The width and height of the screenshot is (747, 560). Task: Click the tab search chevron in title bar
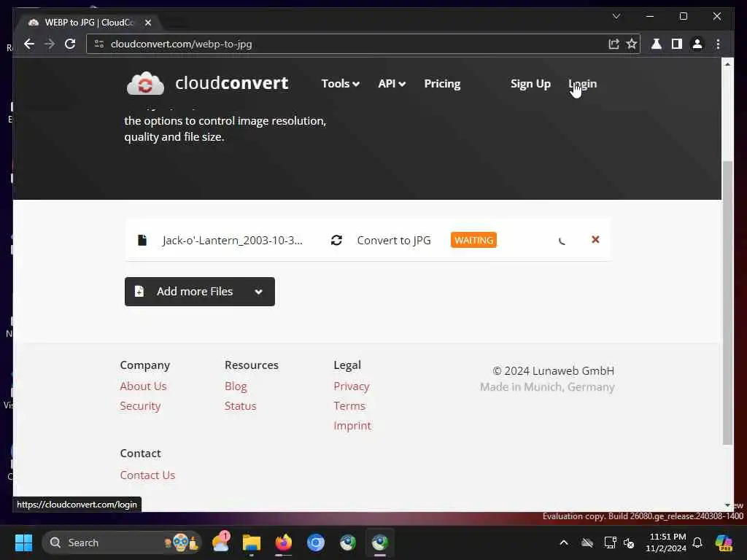coord(616,16)
